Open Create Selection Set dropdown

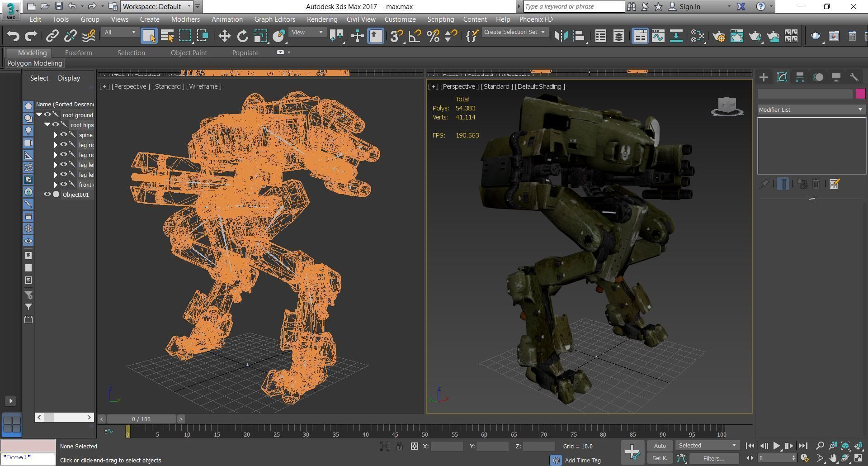click(514, 32)
